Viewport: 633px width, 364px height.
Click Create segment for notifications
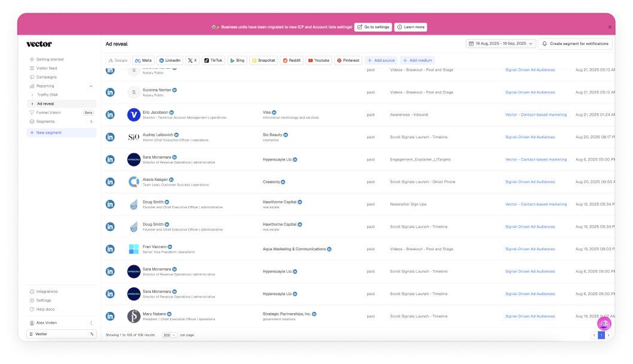pos(576,44)
